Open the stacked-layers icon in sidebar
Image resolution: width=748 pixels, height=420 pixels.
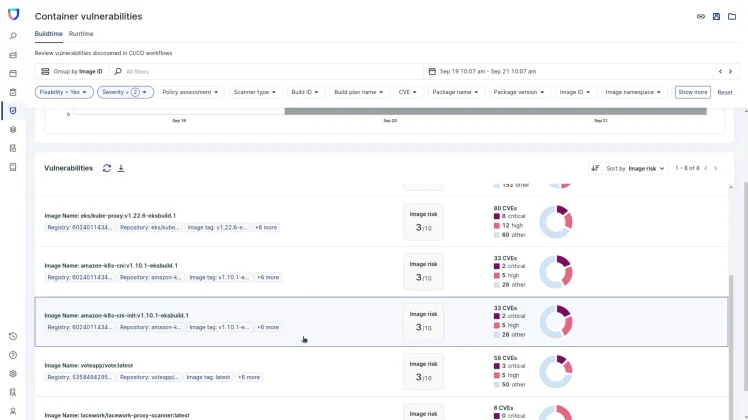point(13,129)
